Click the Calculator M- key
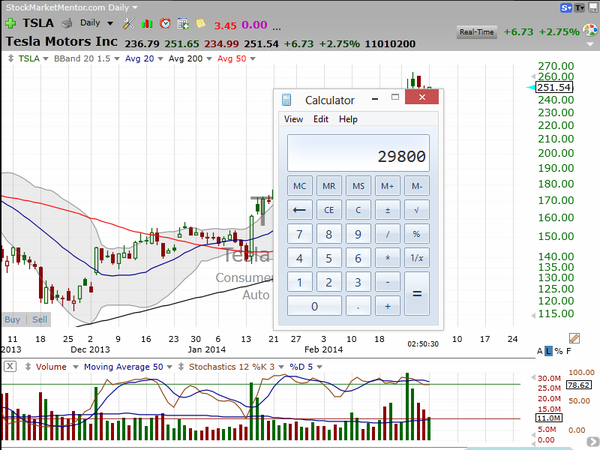This screenshot has width=600, height=450. pyautogui.click(x=417, y=186)
